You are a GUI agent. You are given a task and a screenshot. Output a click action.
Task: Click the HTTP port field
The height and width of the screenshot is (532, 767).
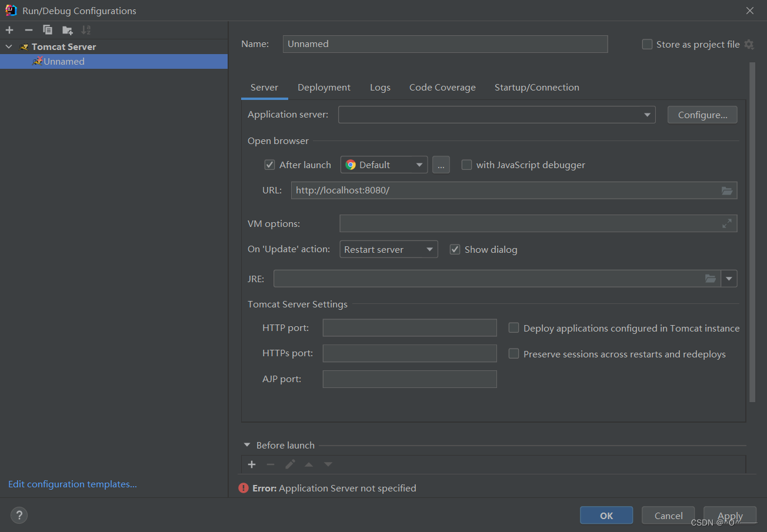[410, 328]
